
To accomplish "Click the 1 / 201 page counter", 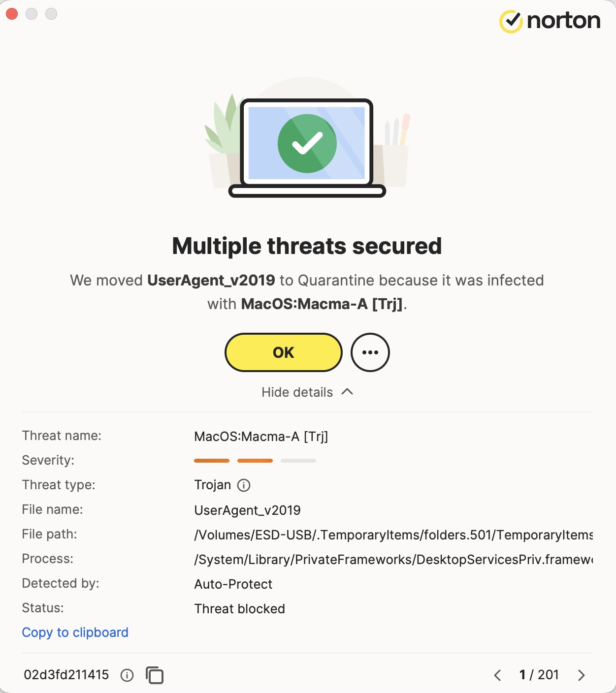I will coord(540,675).
